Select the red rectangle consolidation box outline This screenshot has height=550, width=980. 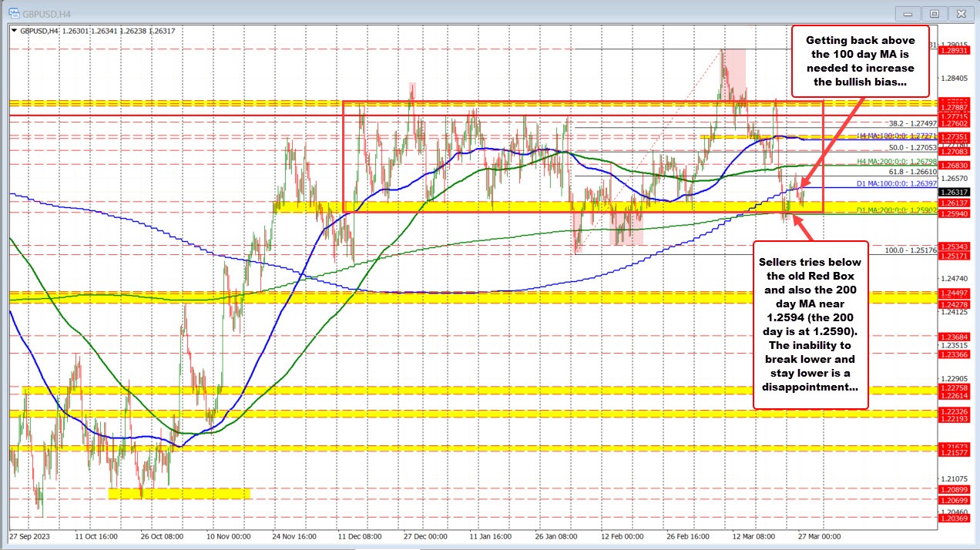(x=343, y=154)
